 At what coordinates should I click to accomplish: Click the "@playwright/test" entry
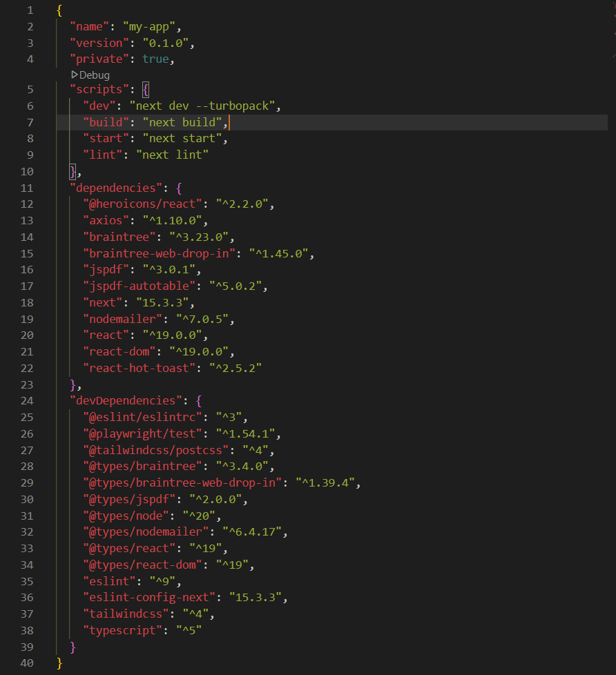pos(142,433)
